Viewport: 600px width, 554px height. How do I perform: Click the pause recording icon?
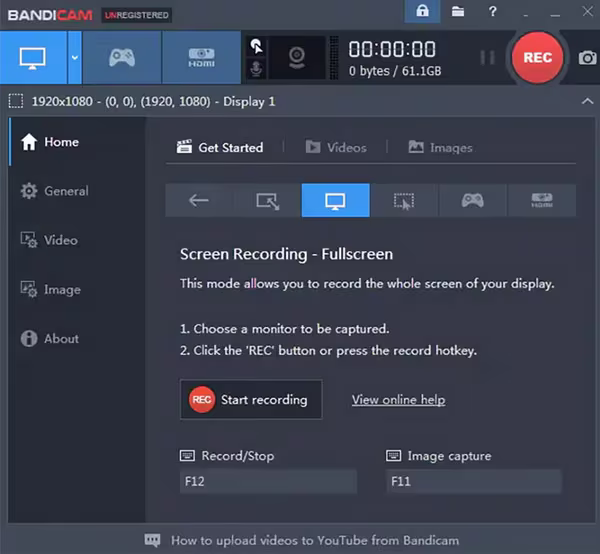pos(488,58)
